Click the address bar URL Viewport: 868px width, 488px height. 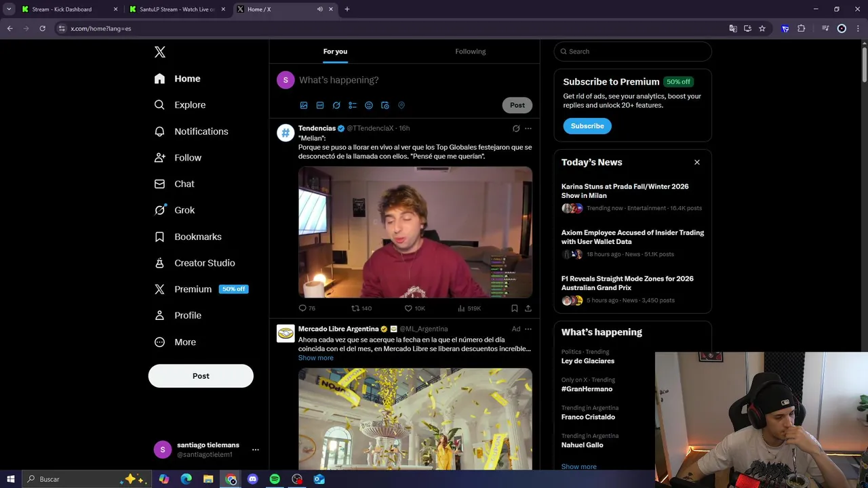[101, 28]
